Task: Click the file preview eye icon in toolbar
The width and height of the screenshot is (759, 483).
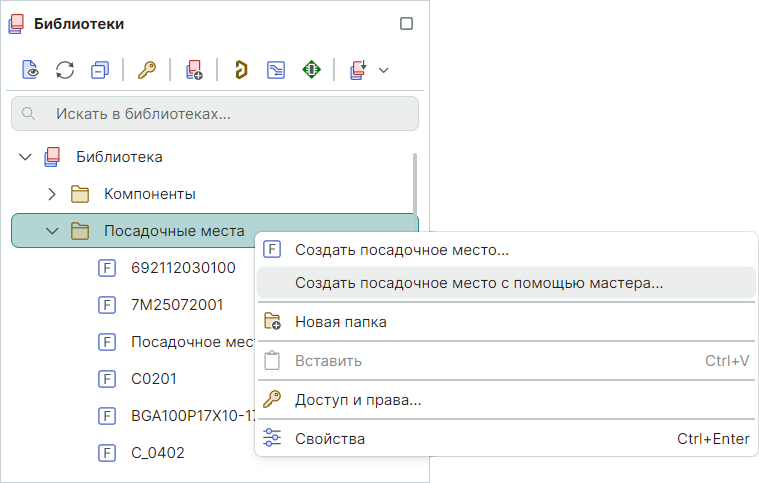Action: (x=31, y=70)
